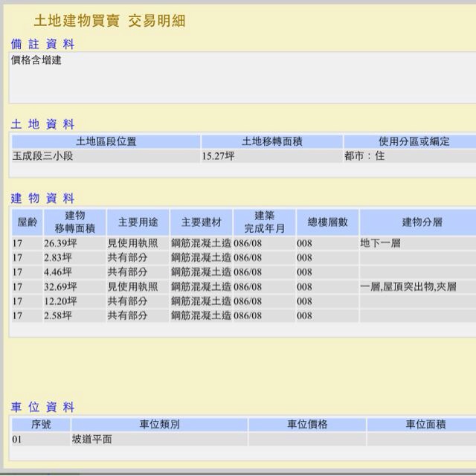Select the 車位資料 section heading
476x476 pixels.
pyautogui.click(x=43, y=407)
